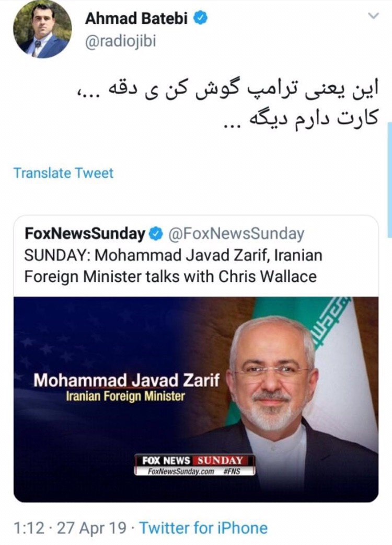
Task: Open the Mohammad Javad Zarif preview image
Action: 196,400
